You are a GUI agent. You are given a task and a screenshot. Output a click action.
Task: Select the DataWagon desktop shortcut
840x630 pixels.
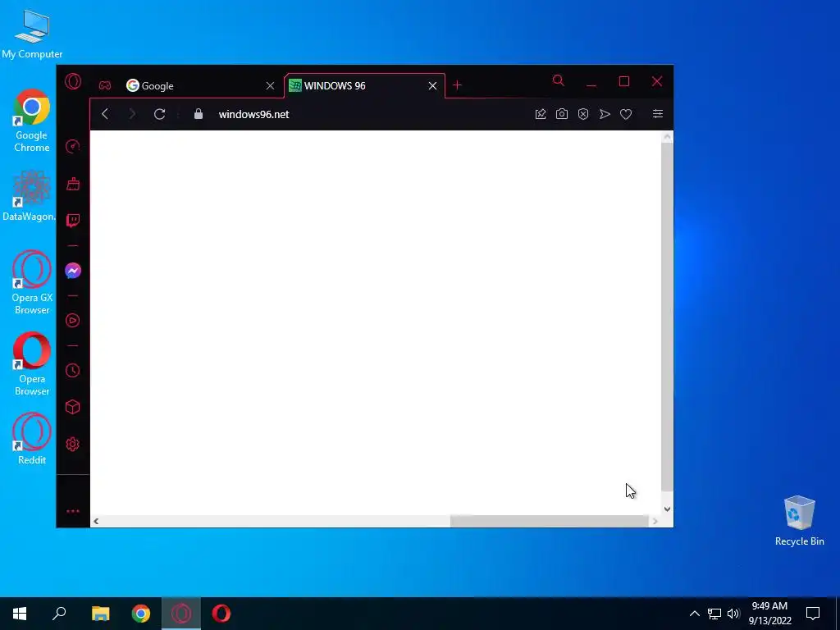click(30, 196)
